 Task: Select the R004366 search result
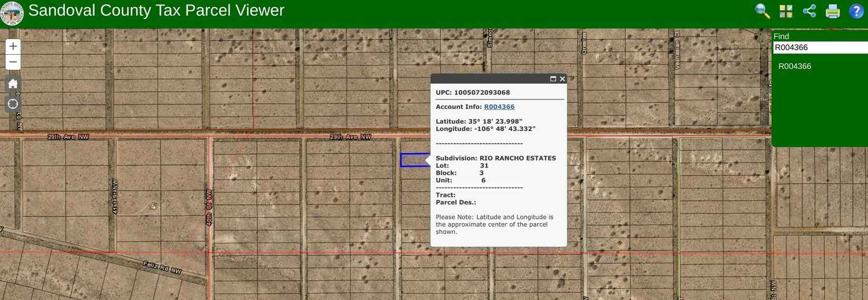794,66
